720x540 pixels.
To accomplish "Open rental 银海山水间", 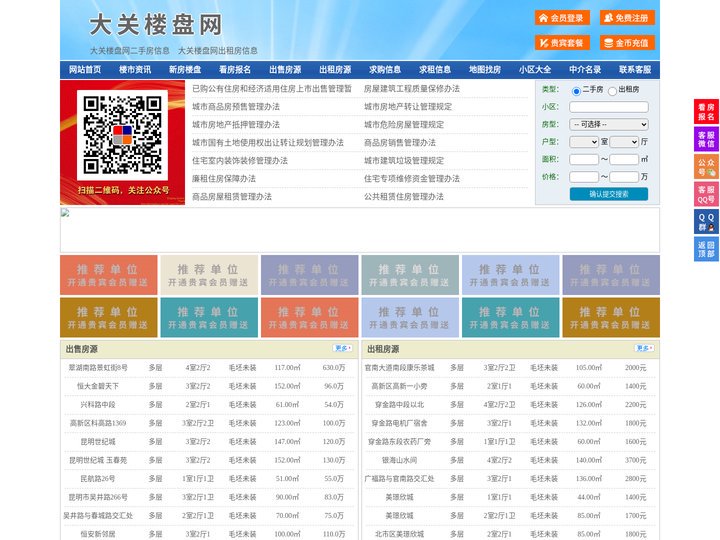I will (x=399, y=460).
